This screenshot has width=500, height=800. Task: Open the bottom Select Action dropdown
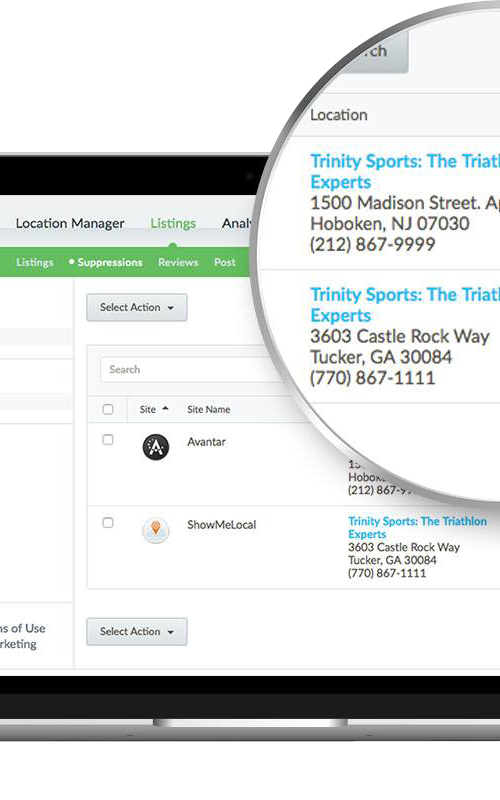coord(137,631)
